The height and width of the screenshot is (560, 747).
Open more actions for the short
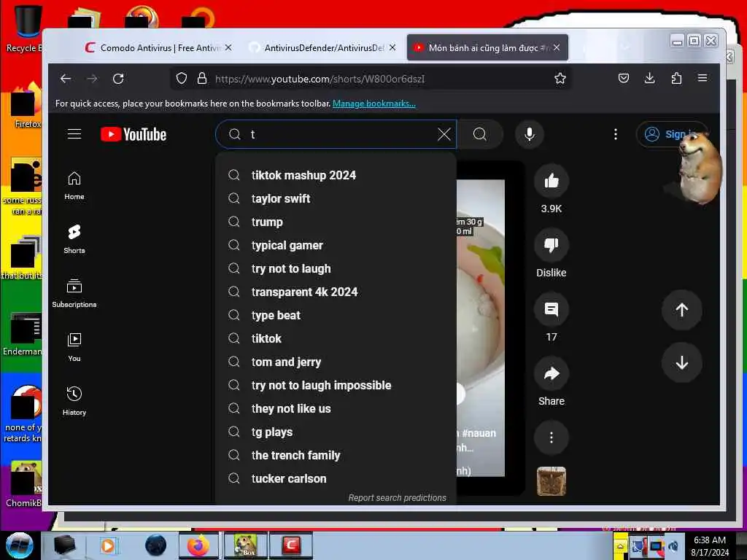(x=551, y=437)
